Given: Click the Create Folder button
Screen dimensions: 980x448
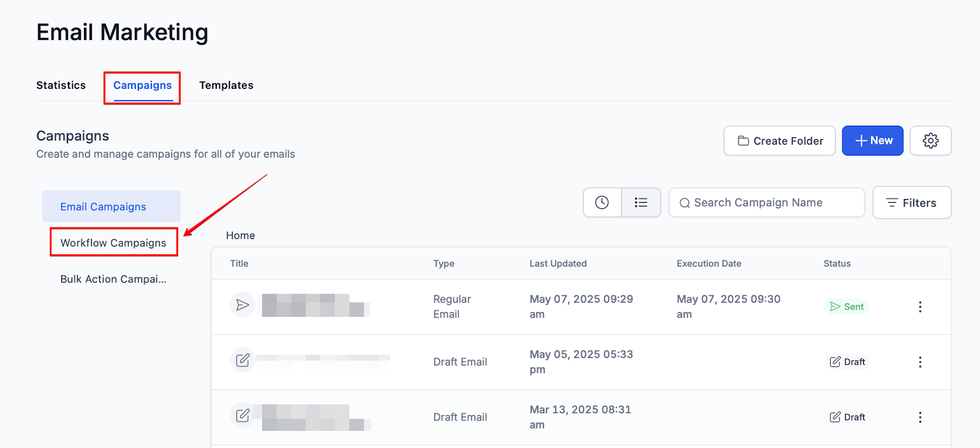Looking at the screenshot, I should tap(780, 141).
